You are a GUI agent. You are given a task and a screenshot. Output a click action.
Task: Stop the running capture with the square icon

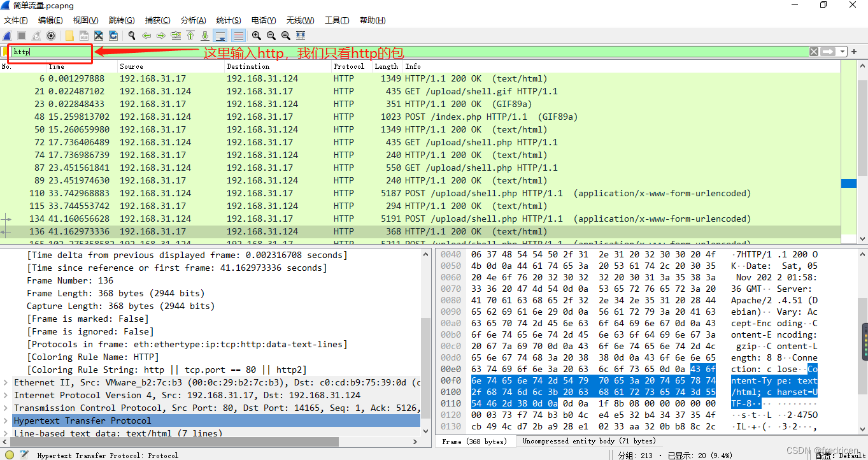(22, 36)
